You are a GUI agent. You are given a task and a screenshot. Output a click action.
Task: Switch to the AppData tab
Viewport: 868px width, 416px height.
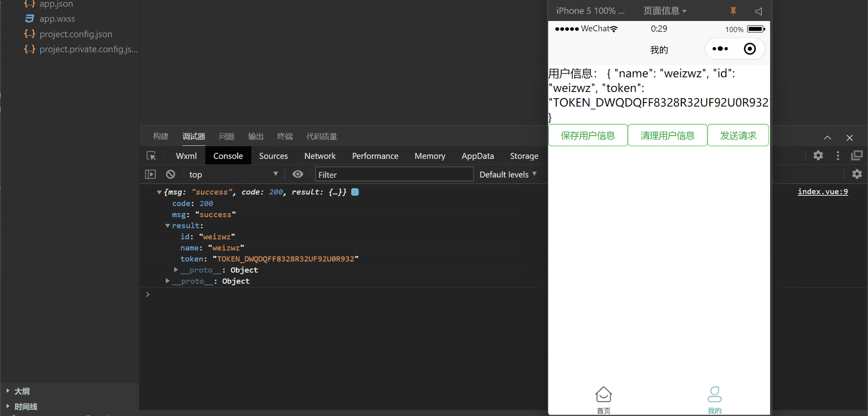point(477,156)
